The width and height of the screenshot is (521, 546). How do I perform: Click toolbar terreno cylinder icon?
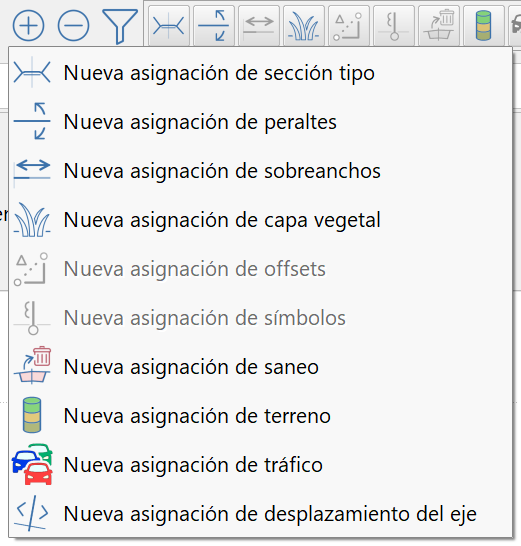click(483, 26)
